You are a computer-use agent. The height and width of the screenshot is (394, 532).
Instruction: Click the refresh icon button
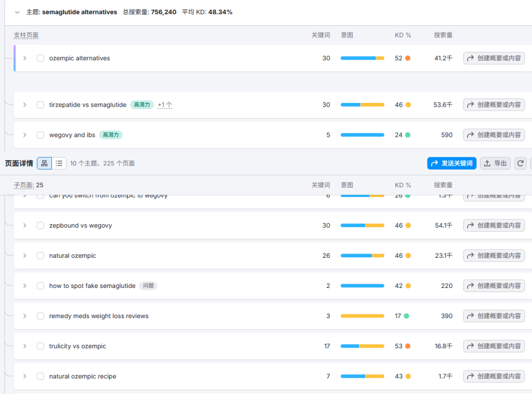click(x=521, y=163)
